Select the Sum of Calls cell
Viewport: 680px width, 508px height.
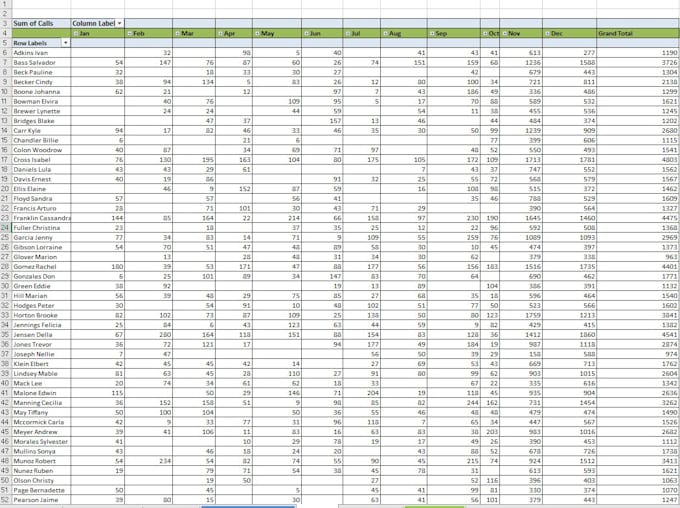click(x=41, y=23)
